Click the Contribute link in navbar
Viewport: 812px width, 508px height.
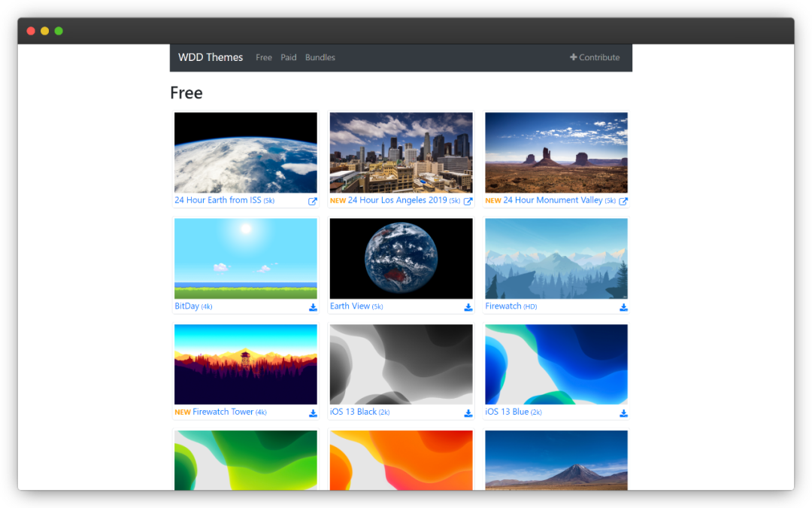[595, 57]
